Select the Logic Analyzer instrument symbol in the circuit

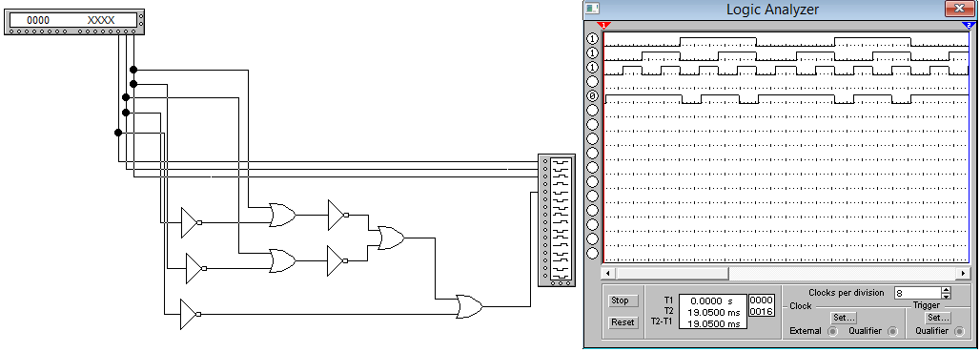pos(556,220)
